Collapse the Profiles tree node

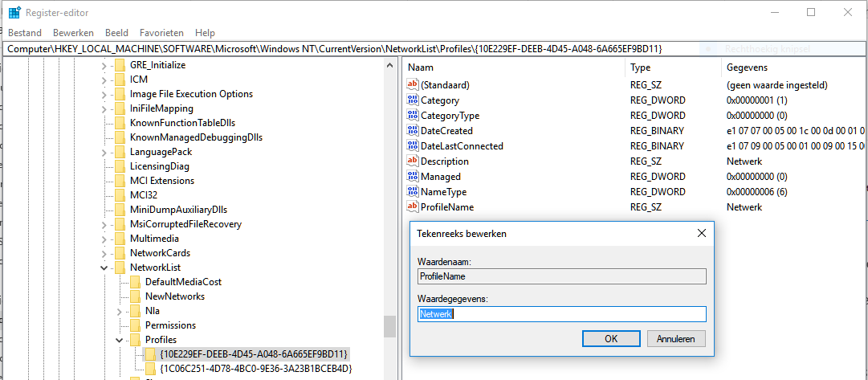coord(119,340)
